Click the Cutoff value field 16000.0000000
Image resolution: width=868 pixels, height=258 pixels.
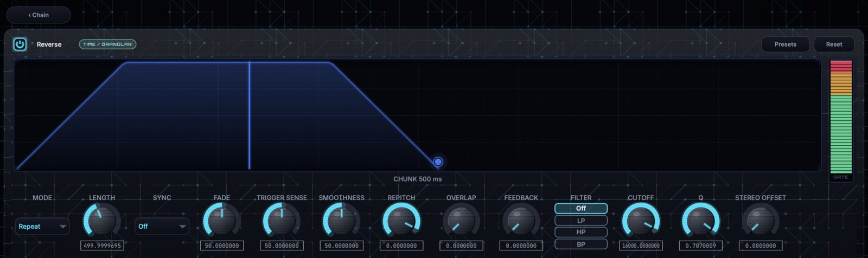pyautogui.click(x=641, y=246)
